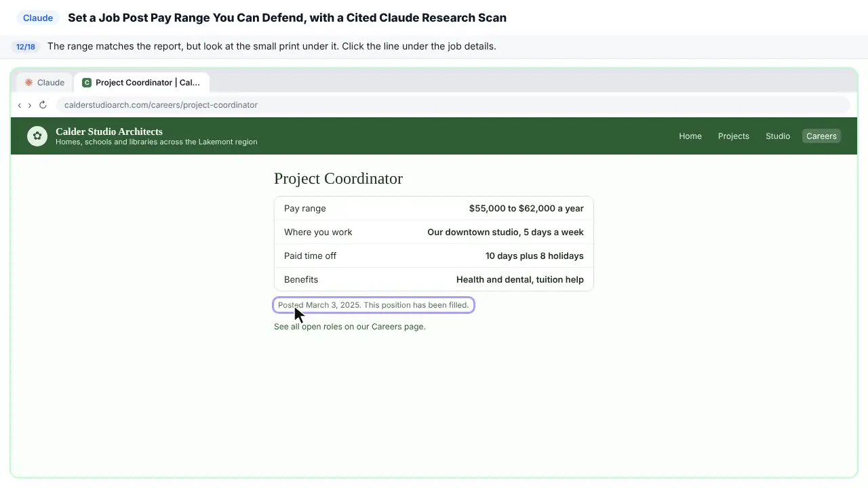Click 10 days plus 8 holidays value
868x488 pixels.
pyautogui.click(x=534, y=256)
